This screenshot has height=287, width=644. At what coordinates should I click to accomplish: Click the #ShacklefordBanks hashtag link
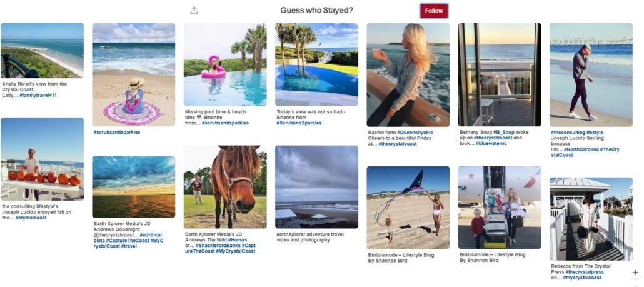click(x=218, y=246)
